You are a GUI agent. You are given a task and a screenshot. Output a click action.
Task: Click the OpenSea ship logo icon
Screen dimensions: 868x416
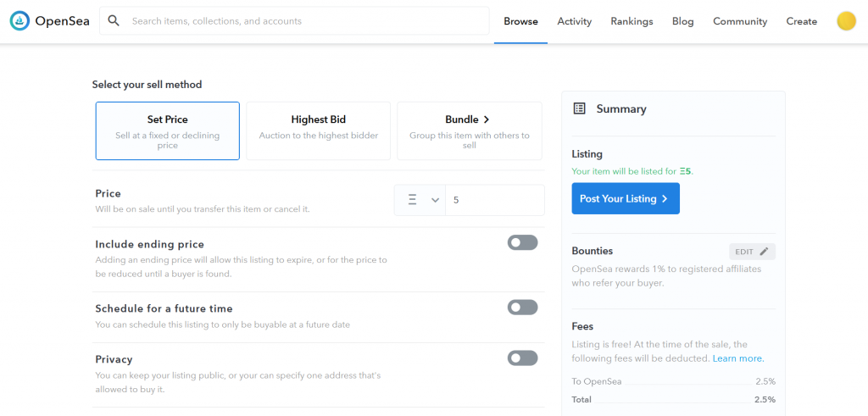click(19, 21)
